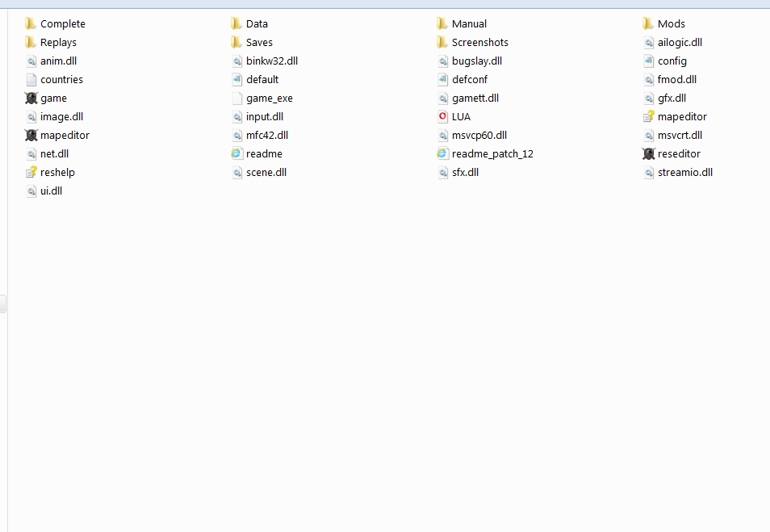770x532 pixels.
Task: Select the file named sfx.dll
Action: pos(458,173)
